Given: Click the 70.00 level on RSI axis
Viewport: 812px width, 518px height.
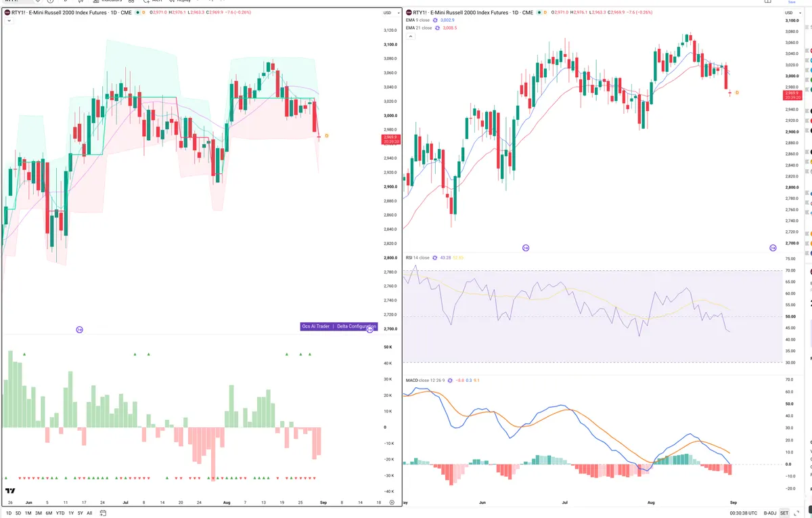Looking at the screenshot, I should pyautogui.click(x=790, y=270).
